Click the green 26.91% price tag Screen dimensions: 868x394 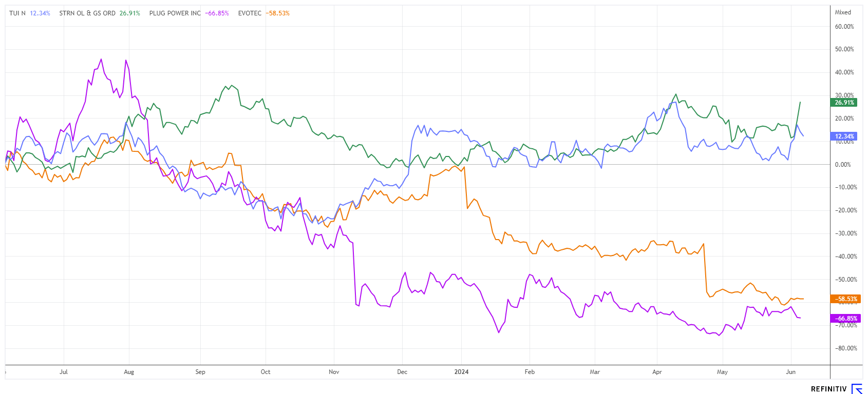(844, 103)
